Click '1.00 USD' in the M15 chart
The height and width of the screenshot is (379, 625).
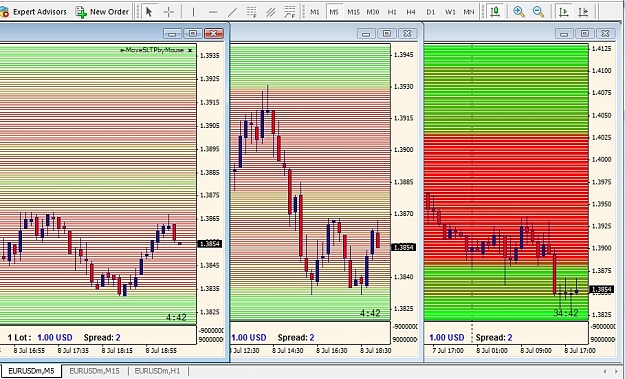249,338
